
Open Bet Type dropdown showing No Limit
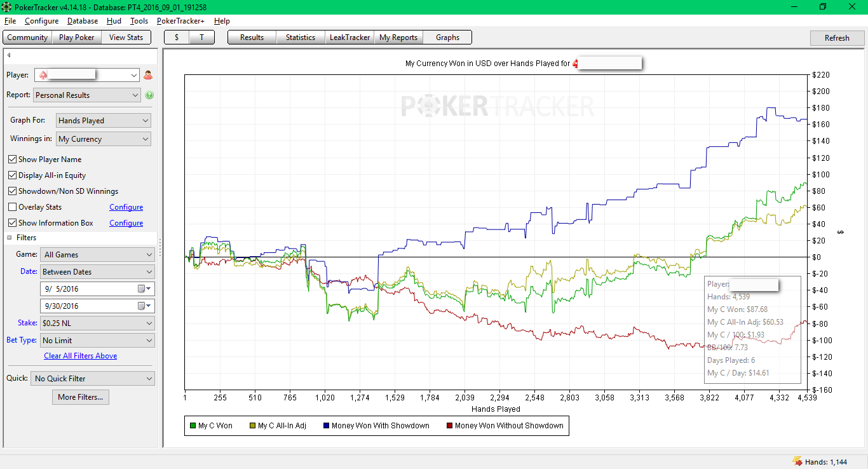(97, 341)
